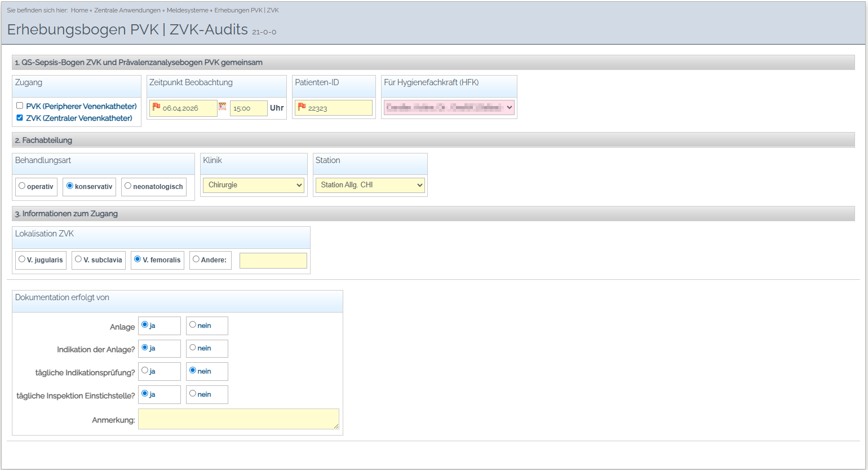This screenshot has height=470, width=868.
Task: Click the observation time field showing 15:00
Action: [x=248, y=108]
